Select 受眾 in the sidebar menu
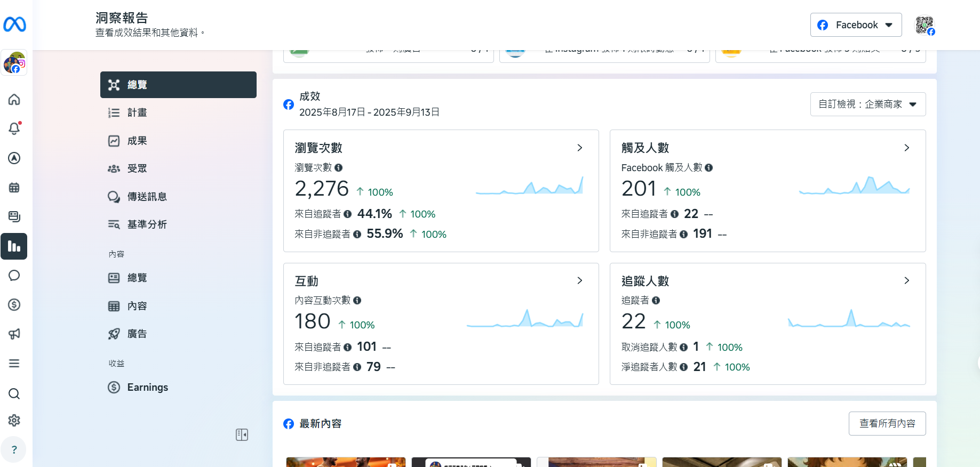Viewport: 980px width, 467px height. pos(137,168)
